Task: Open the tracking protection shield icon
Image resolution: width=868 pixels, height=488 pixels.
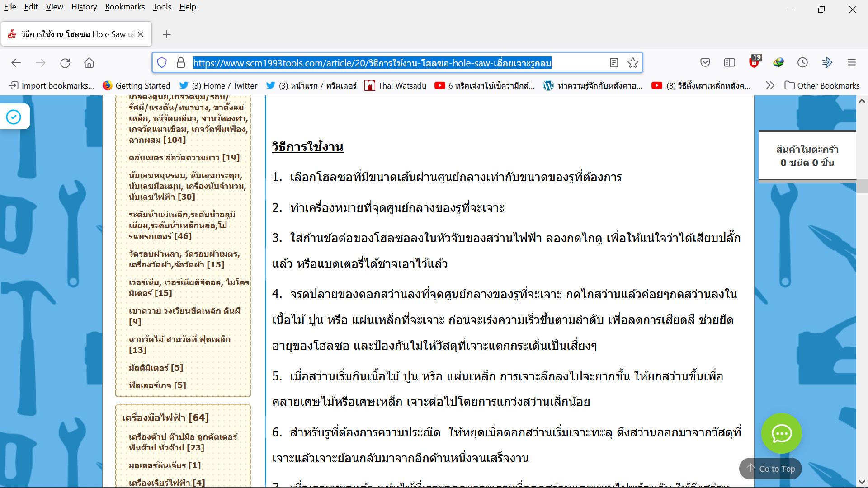Action: point(162,63)
